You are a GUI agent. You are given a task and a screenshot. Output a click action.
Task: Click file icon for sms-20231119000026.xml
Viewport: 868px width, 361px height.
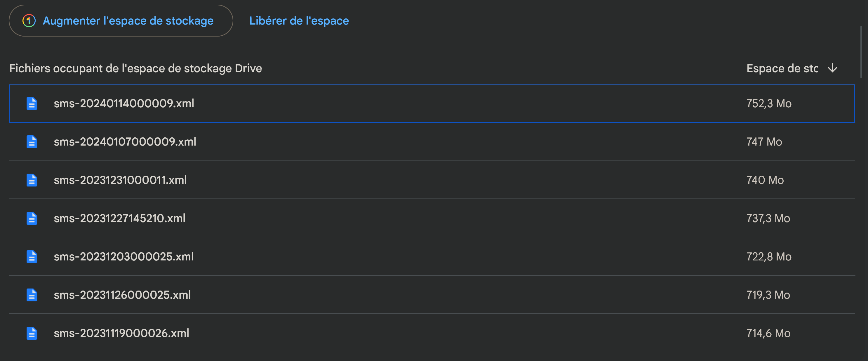32,333
